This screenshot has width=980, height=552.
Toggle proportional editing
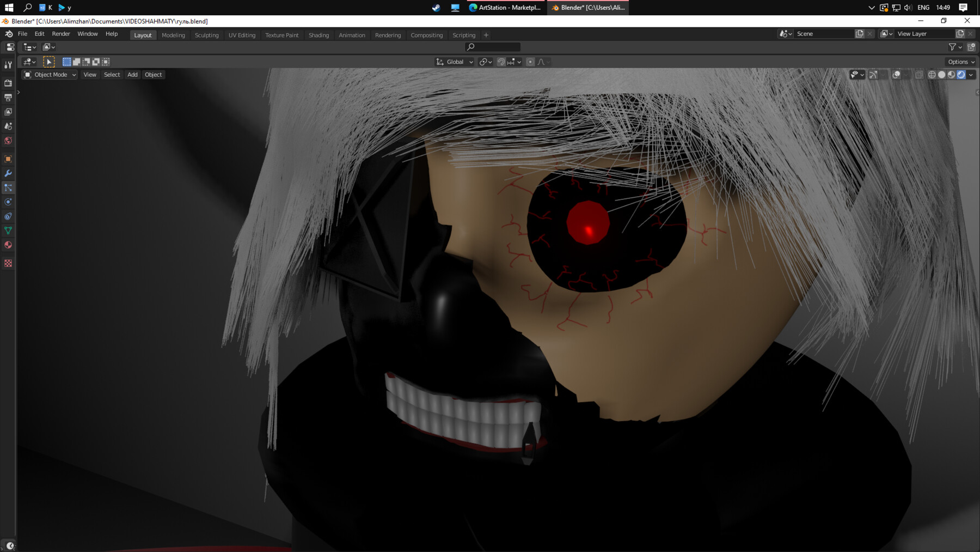530,62
